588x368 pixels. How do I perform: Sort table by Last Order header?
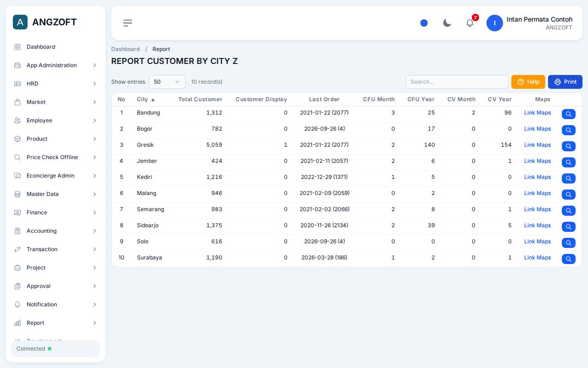(x=324, y=99)
